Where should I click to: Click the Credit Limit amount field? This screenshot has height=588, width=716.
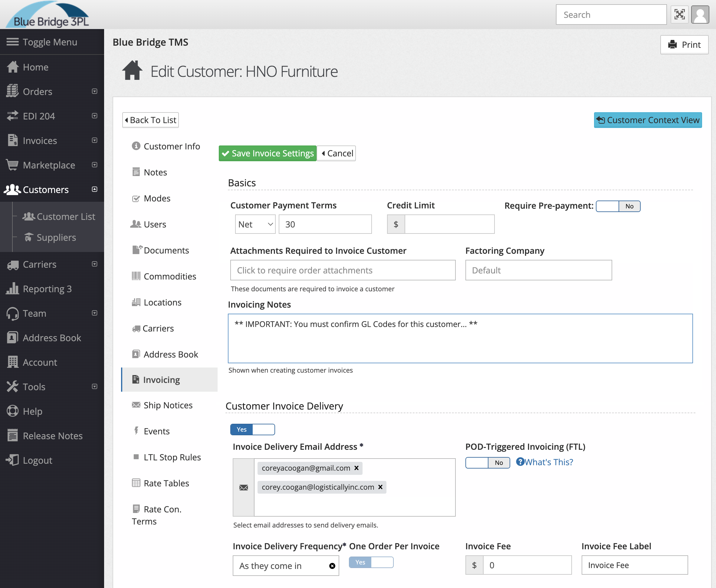(450, 224)
